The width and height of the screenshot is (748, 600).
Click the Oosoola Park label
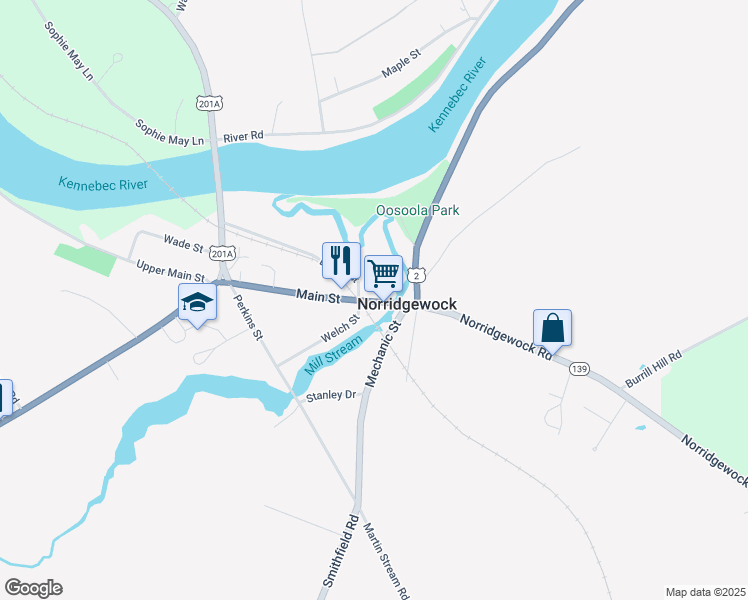click(417, 210)
